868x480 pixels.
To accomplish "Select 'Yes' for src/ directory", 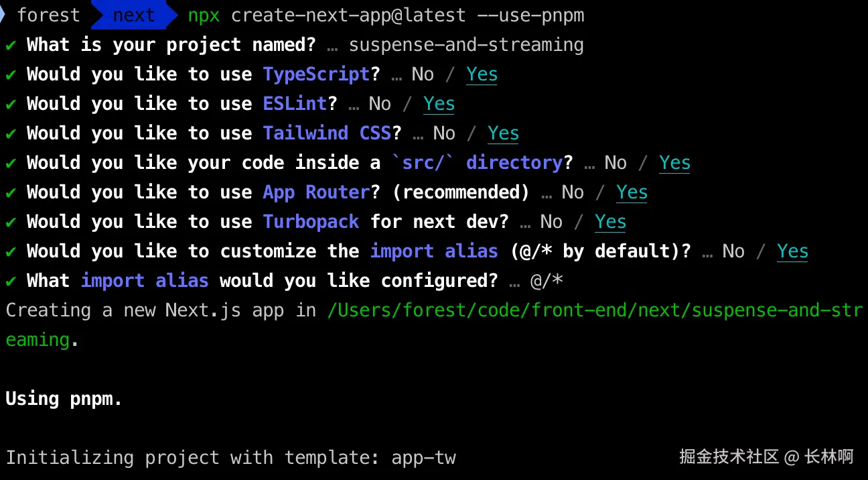I will [x=675, y=163].
